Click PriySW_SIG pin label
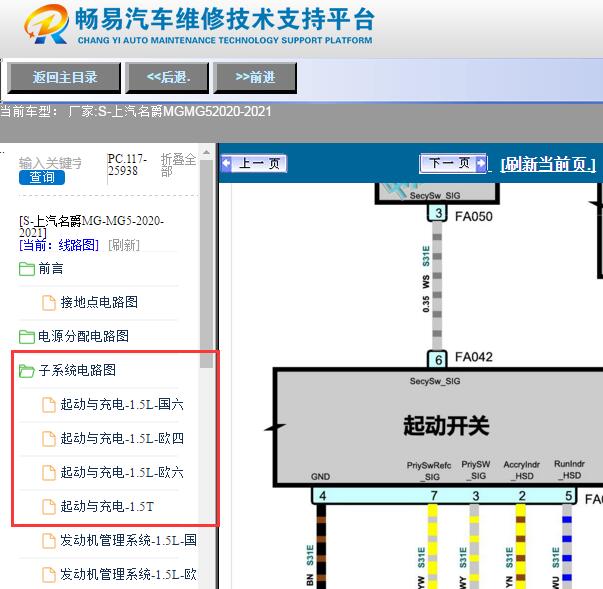 click(476, 470)
